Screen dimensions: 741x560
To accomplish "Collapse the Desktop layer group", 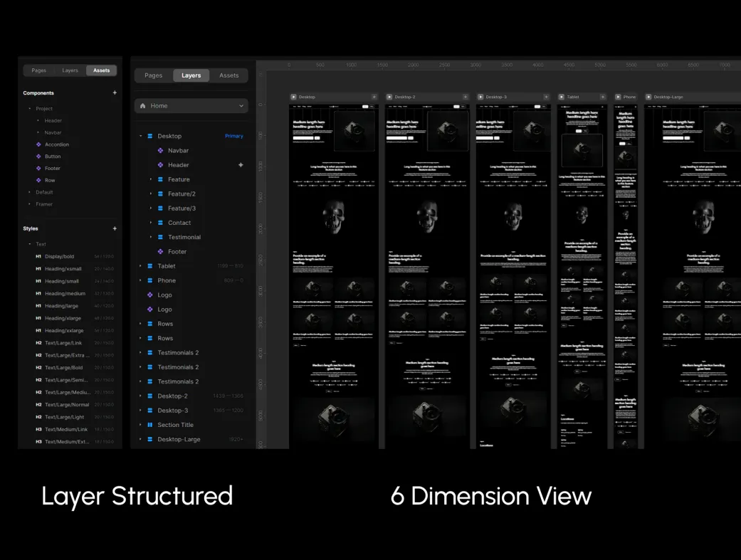I will pyautogui.click(x=141, y=136).
